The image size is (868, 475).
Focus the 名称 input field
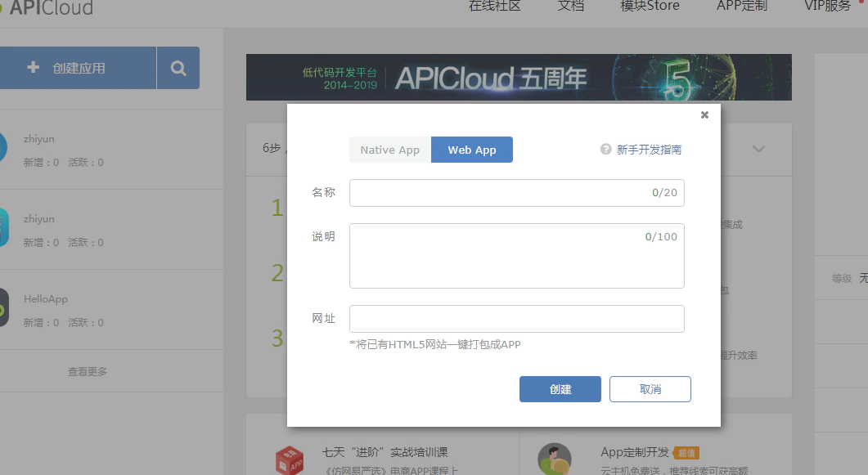coord(516,192)
